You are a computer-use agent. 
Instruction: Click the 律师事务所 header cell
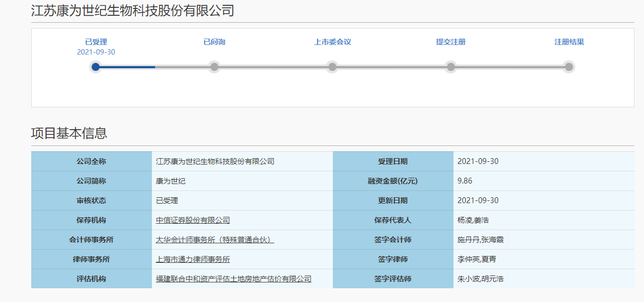92,259
